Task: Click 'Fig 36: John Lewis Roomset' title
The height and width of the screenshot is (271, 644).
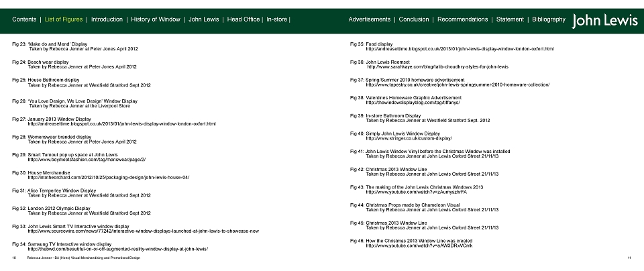Action: coord(380,62)
